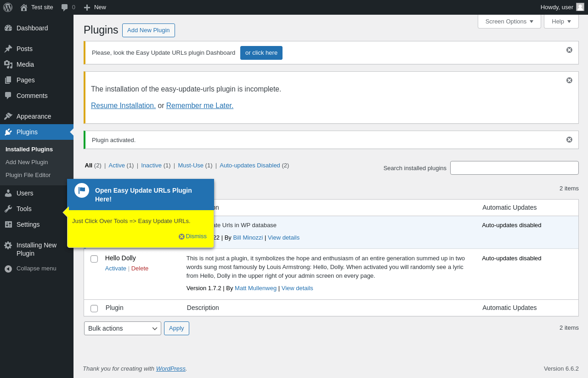The image size is (588, 378).
Task: Click the Pages icon in sidebar
Action: pos(8,80)
